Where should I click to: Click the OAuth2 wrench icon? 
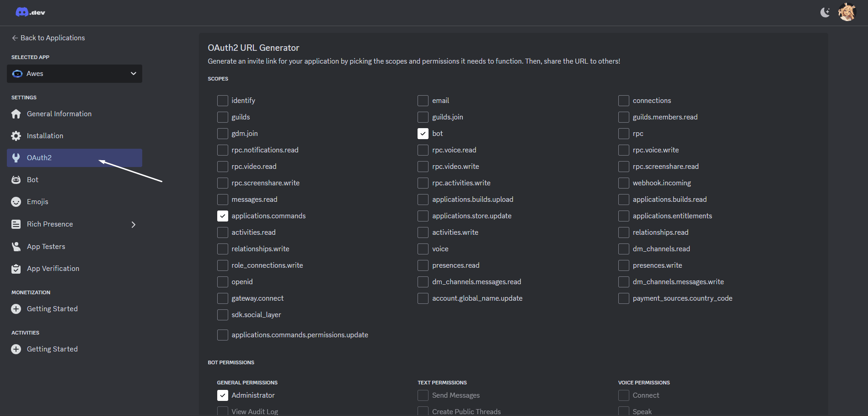pos(16,158)
